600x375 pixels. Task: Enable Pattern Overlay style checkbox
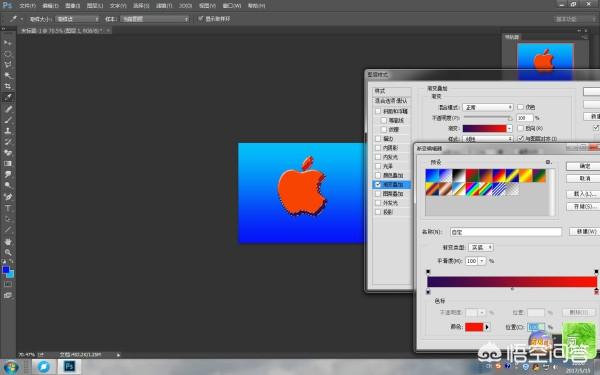[x=378, y=194]
